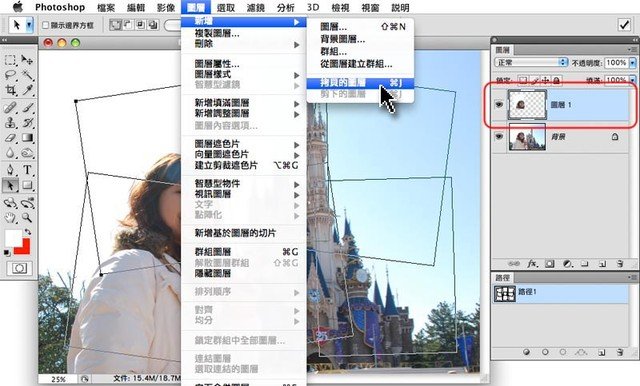
Task: Hide 圖層 1 layer with eye icon
Action: tap(499, 105)
